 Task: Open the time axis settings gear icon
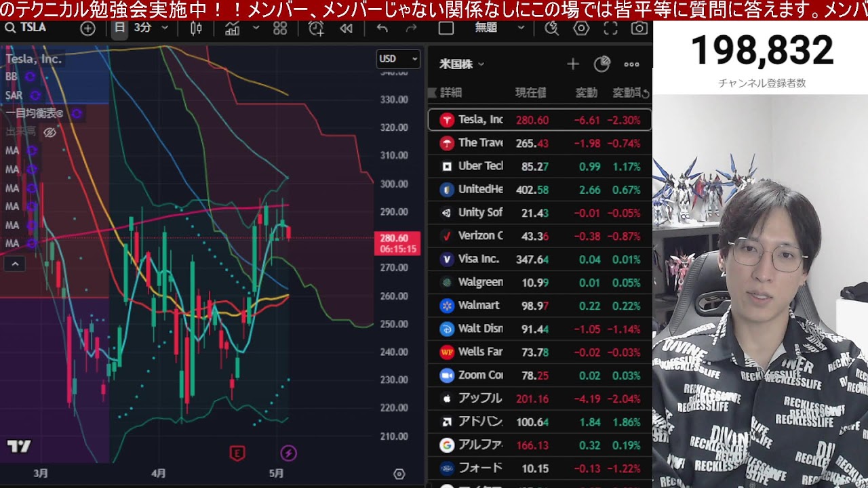click(x=399, y=474)
